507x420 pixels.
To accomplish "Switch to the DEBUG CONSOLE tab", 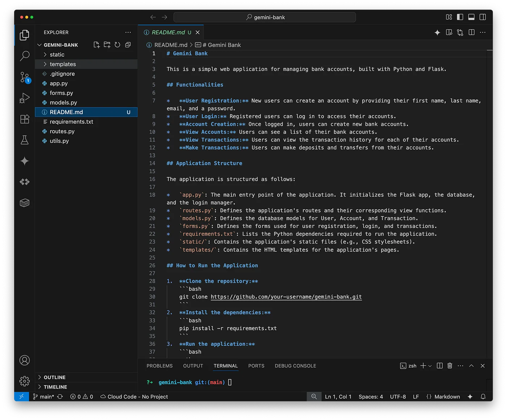I will tap(295, 366).
